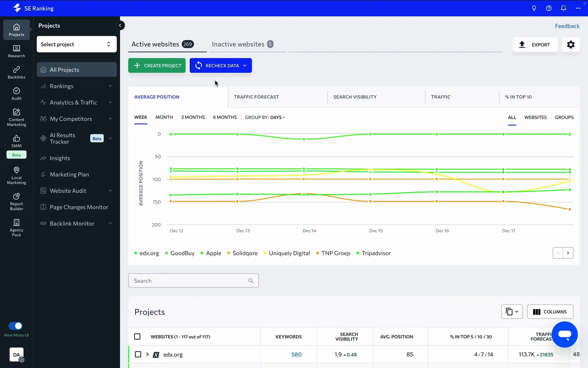Go to previous chart legend page

pyautogui.click(x=558, y=253)
